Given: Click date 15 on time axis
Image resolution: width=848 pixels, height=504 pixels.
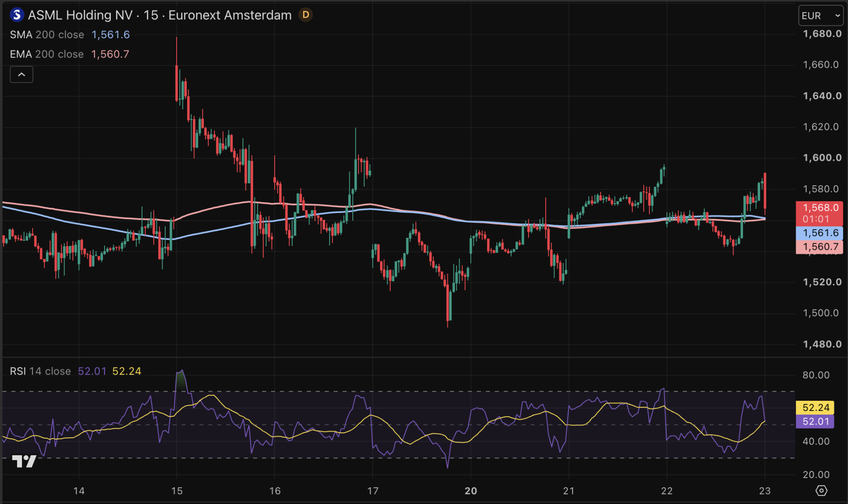Looking at the screenshot, I should 177,491.
